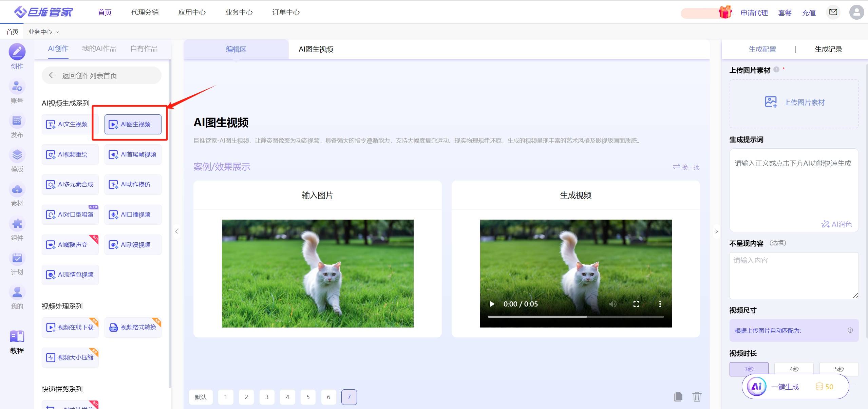Collapse the right config panel chevron

point(716,231)
